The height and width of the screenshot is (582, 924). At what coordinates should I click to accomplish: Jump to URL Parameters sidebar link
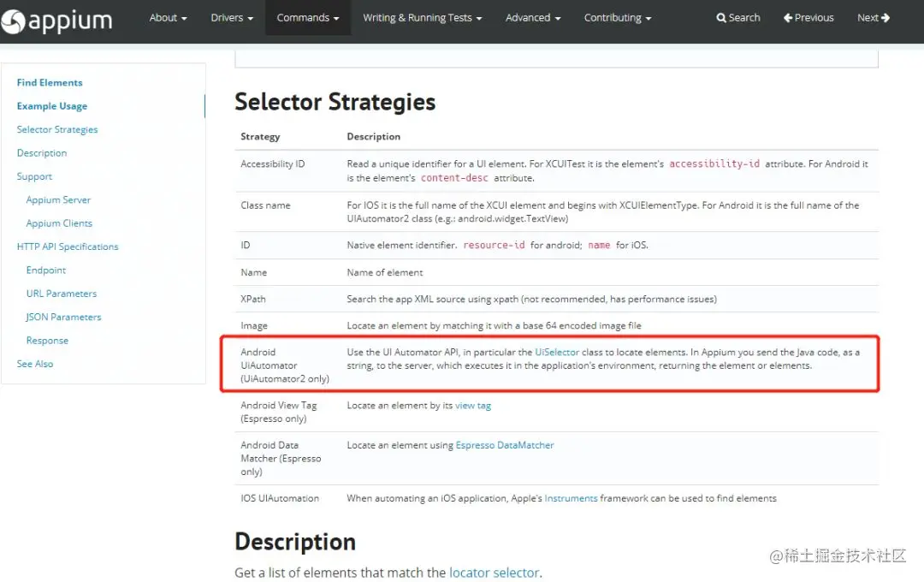pos(62,294)
